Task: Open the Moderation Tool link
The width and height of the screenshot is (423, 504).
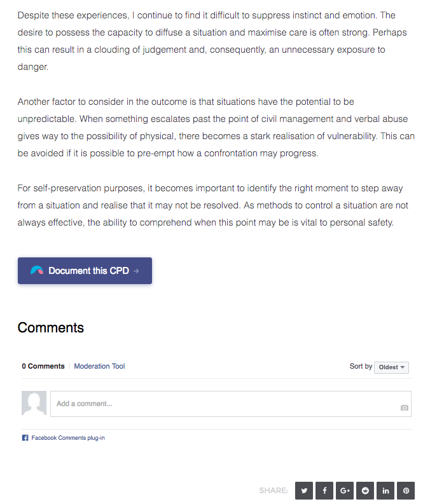Action: (99, 366)
